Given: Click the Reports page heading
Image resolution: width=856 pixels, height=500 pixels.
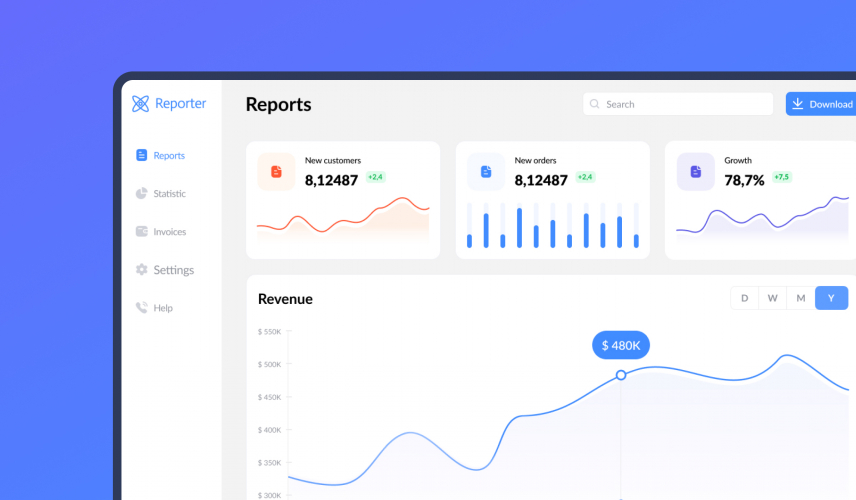Looking at the screenshot, I should click(278, 104).
